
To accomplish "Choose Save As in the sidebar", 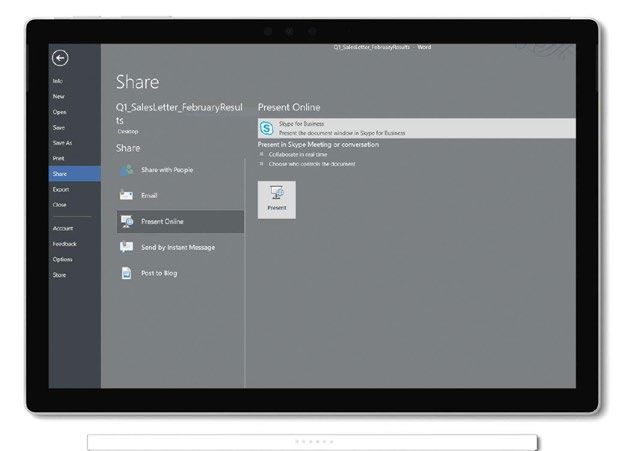I will coord(62,143).
